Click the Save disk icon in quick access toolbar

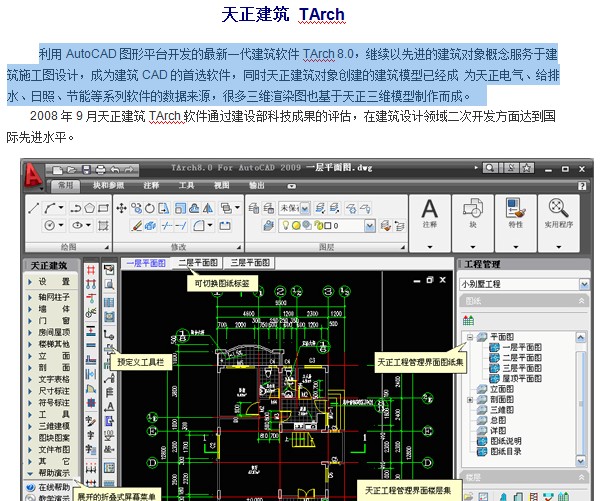pos(86,169)
